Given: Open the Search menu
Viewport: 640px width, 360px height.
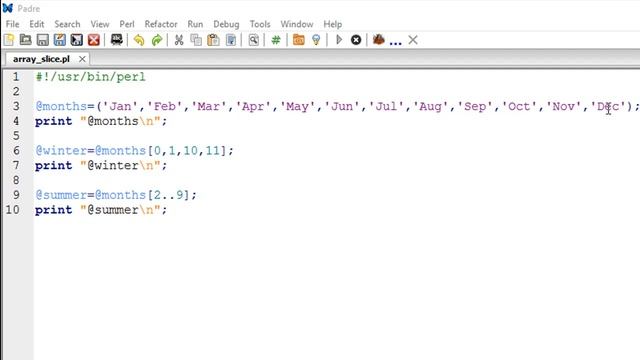Looking at the screenshot, I should (x=67, y=24).
